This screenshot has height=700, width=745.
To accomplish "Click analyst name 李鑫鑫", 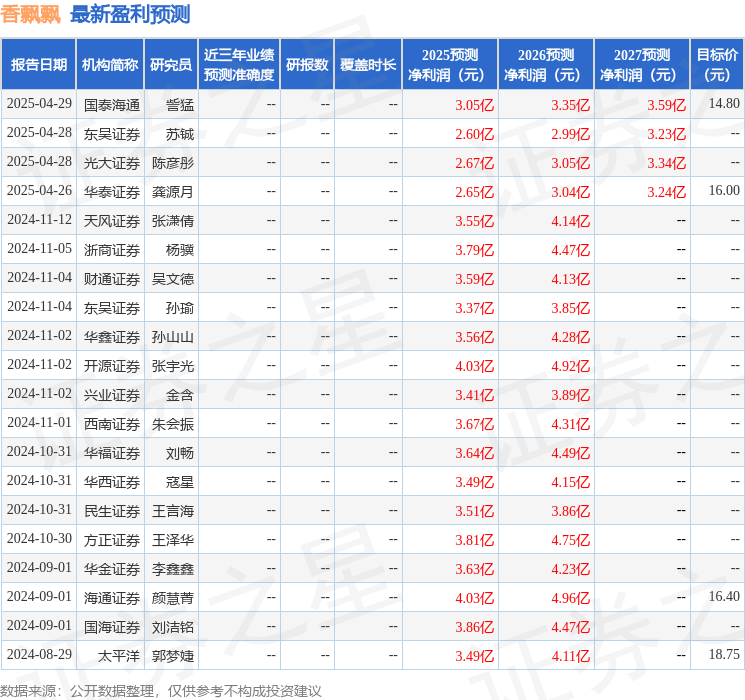I will [x=172, y=569].
